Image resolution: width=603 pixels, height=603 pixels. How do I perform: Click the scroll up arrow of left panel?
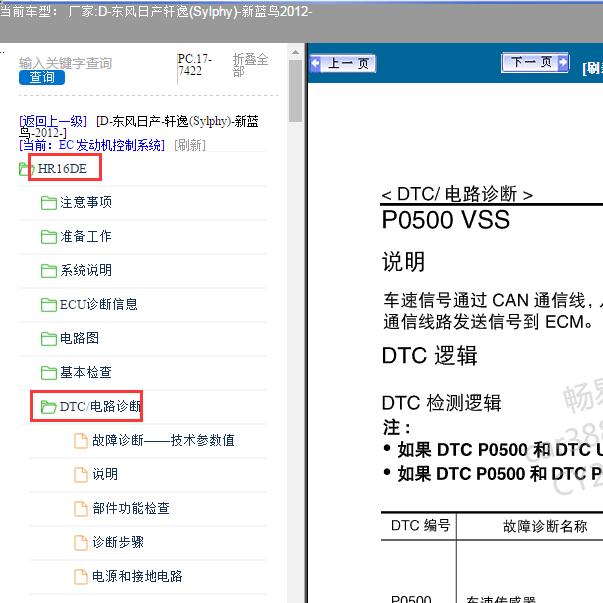click(295, 53)
